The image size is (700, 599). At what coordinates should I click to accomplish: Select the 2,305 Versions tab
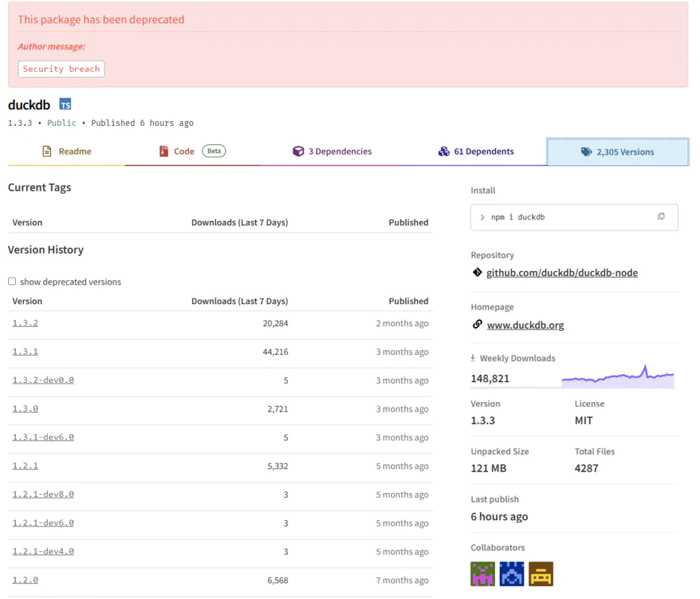click(617, 152)
